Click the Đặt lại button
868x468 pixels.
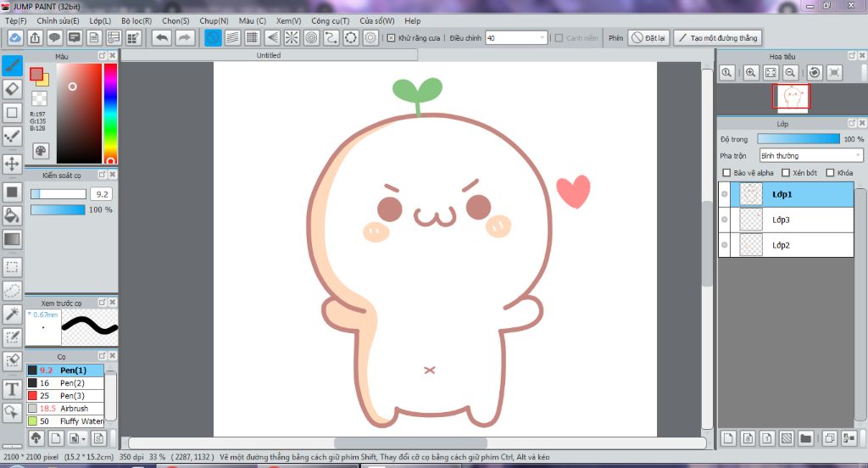tap(648, 37)
